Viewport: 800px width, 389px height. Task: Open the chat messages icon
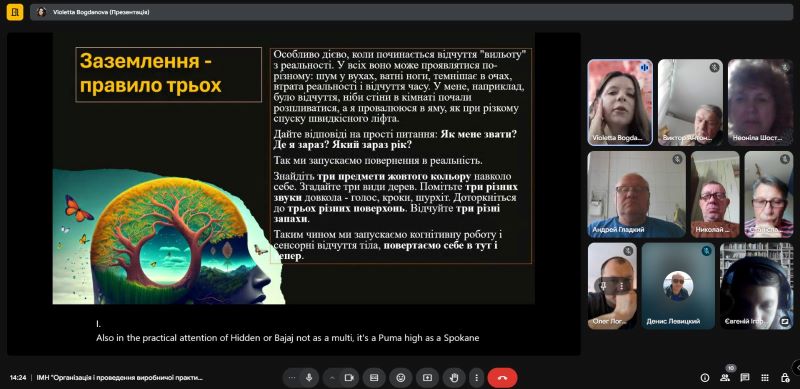(745, 378)
